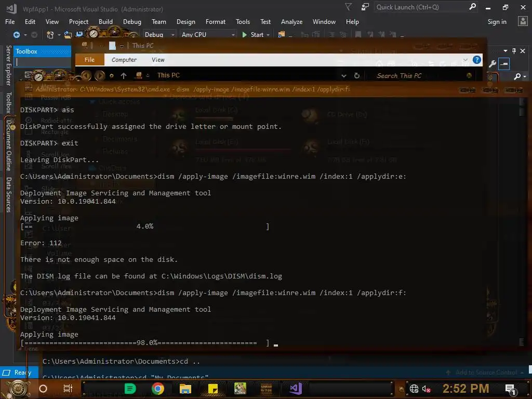Click the File Explorer Back button

click(86, 75)
